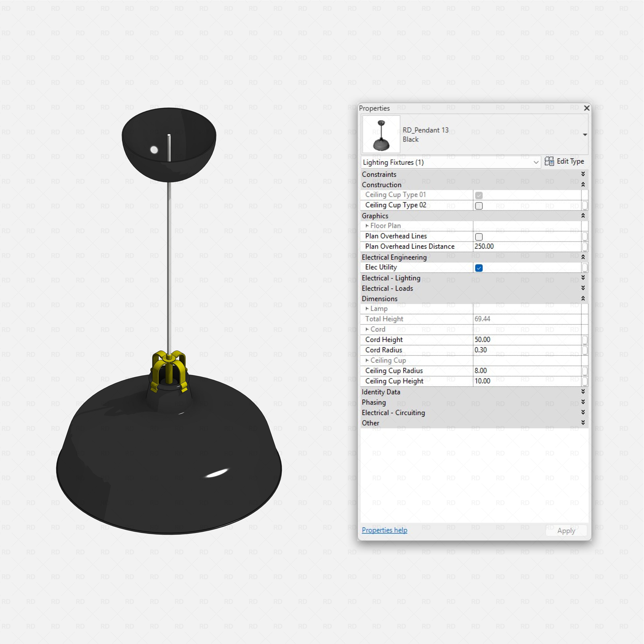Viewport: 644px width, 644px height.
Task: Uncheck the Elec Utility checkbox
Action: 479,268
